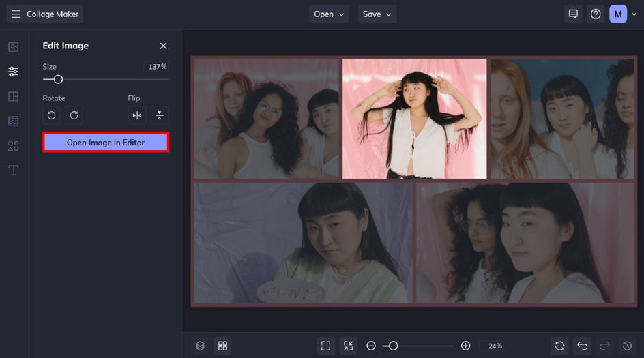
Task: Select the highlighted pink-backdrop center photo
Action: click(x=414, y=119)
